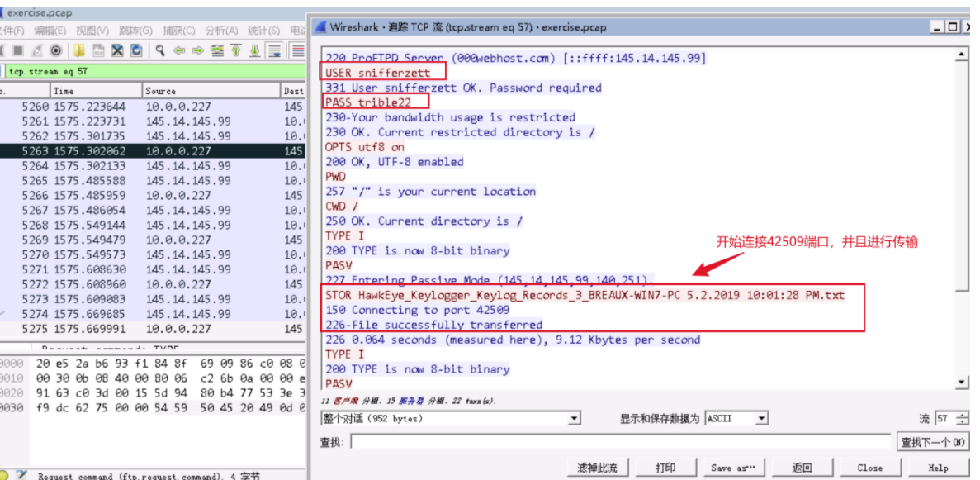
Task: Open the 跳转(G) menu
Action: coord(135,31)
